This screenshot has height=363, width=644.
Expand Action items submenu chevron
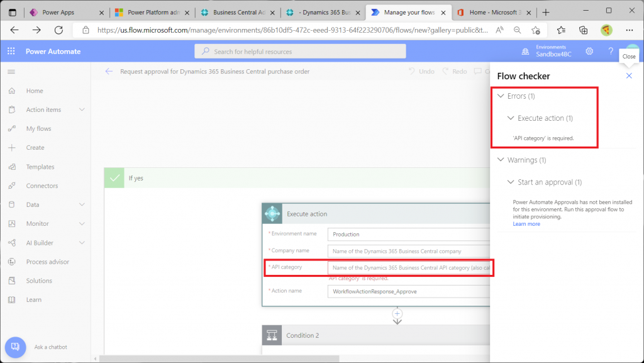click(82, 109)
